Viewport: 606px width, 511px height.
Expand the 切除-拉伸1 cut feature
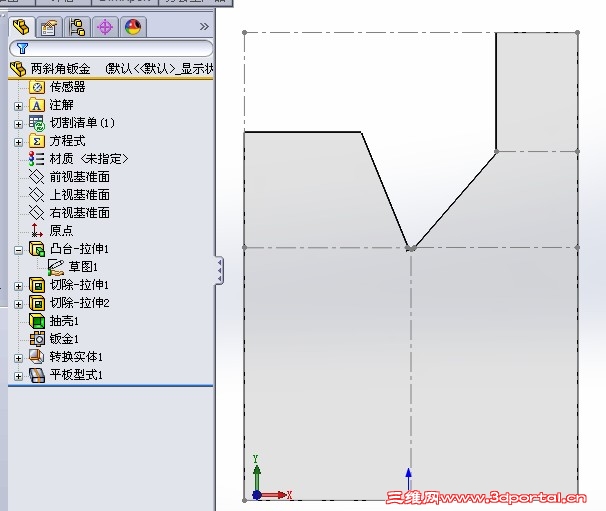18,286
